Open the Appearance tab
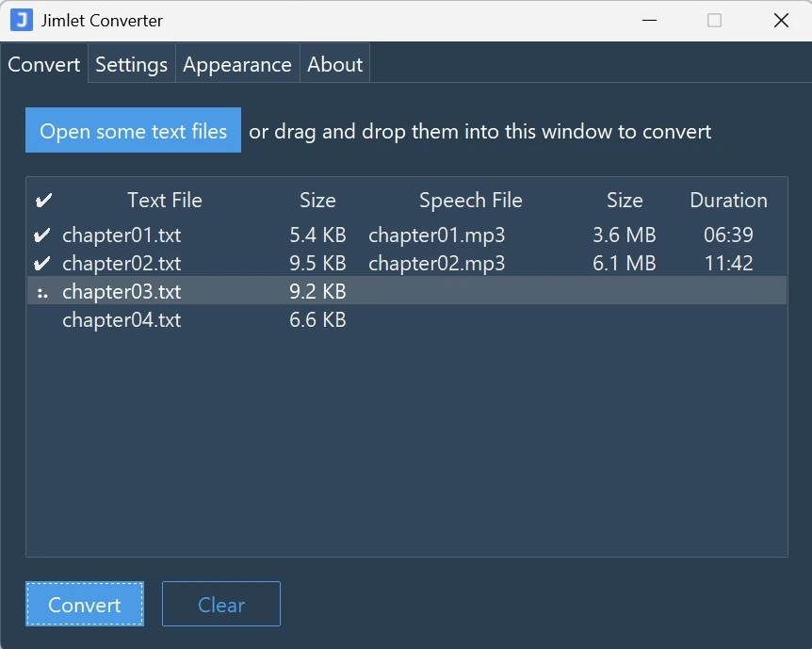 (236, 65)
